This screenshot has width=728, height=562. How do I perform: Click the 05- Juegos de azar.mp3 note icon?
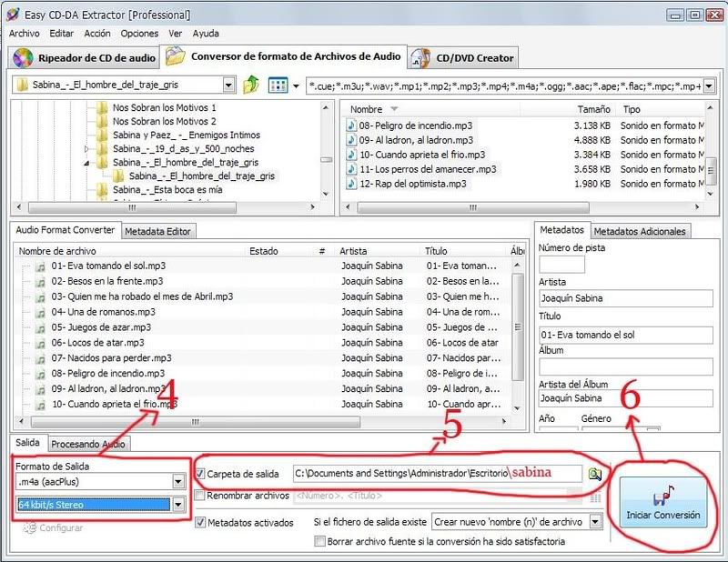41,327
